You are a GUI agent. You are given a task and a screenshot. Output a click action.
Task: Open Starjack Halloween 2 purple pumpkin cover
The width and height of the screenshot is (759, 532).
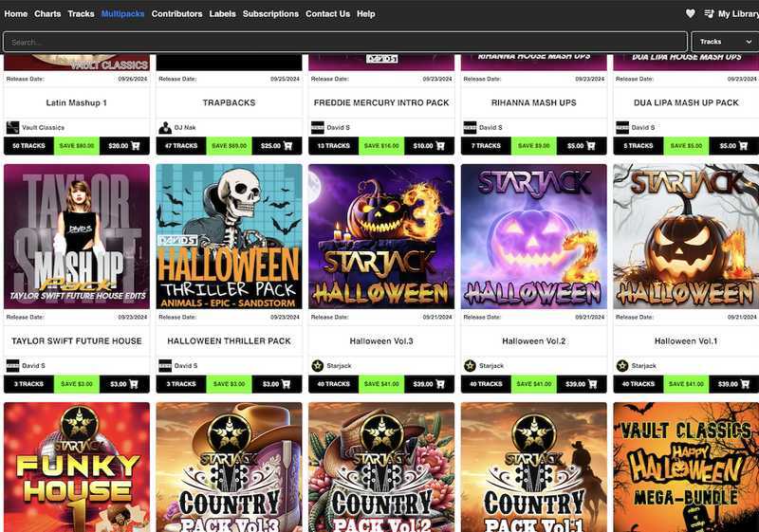click(x=534, y=236)
